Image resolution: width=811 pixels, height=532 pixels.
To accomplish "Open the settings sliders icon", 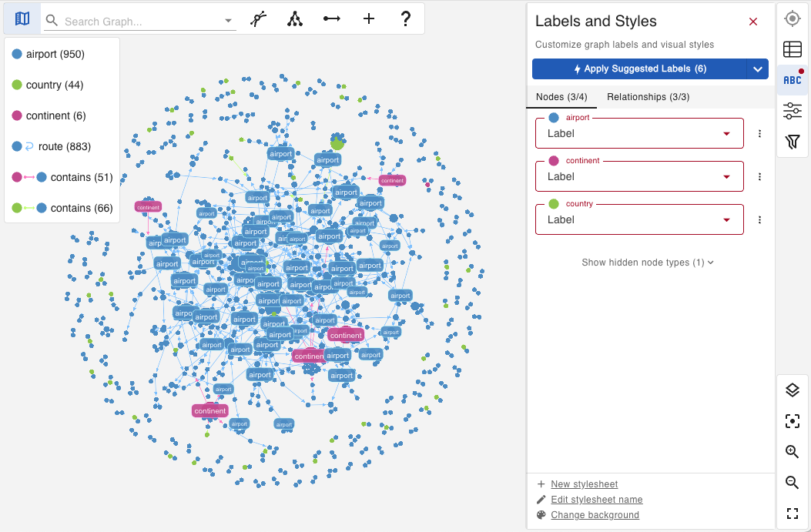I will click(x=793, y=111).
